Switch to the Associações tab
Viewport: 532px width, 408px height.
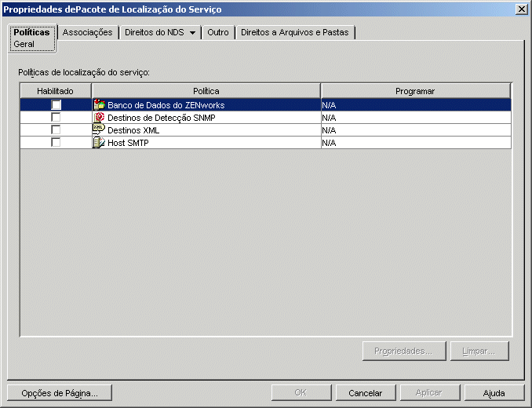coord(87,33)
